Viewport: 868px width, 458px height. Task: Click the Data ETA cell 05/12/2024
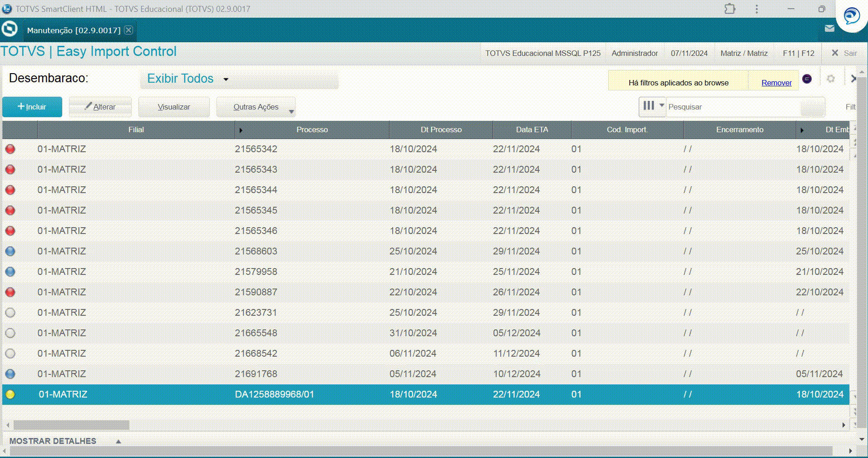[517, 333]
